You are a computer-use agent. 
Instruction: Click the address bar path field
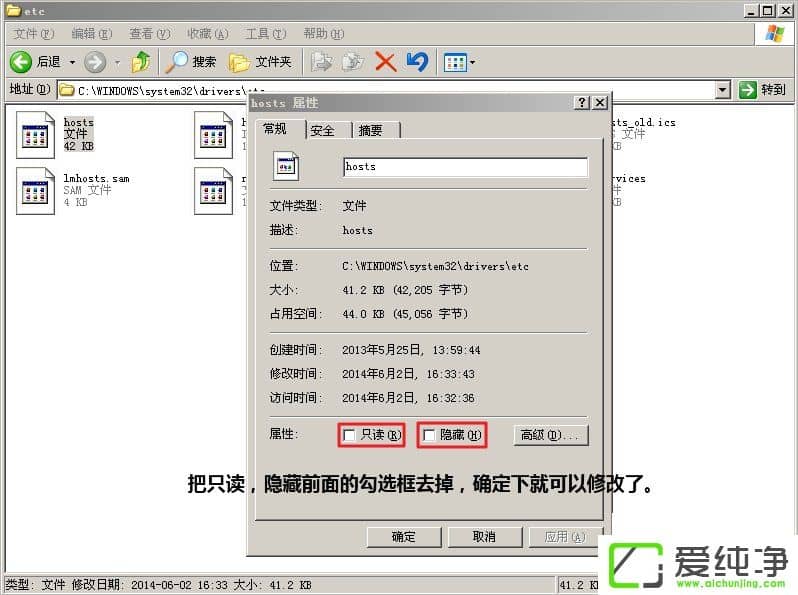(394, 91)
